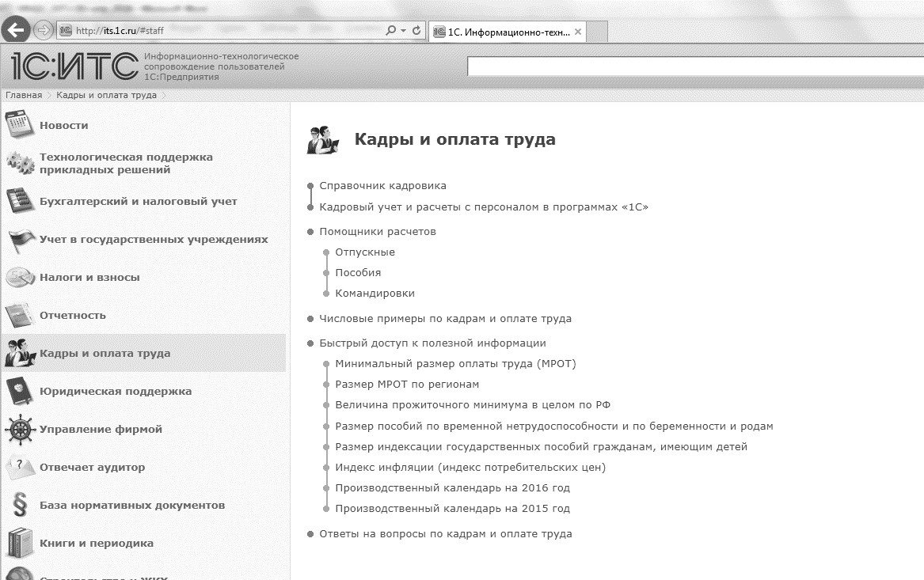Click the book icon for Юридическая поддержка
The image size is (924, 580).
click(x=18, y=391)
